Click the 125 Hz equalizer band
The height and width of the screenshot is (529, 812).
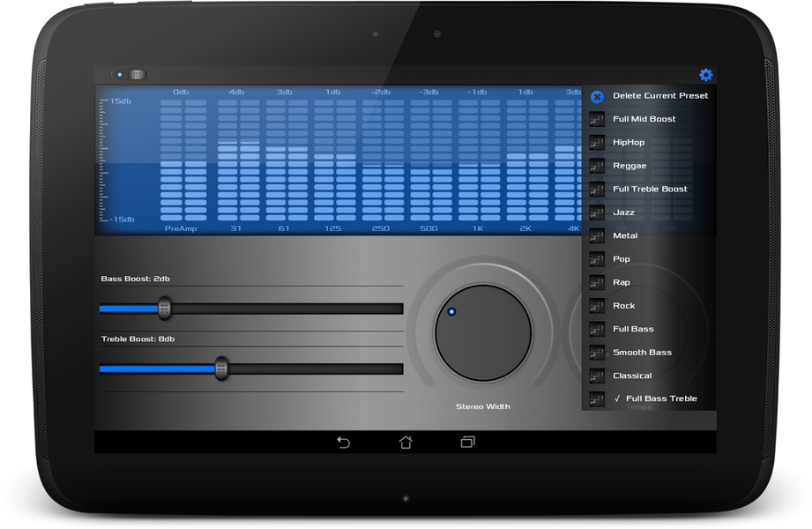pos(334,160)
